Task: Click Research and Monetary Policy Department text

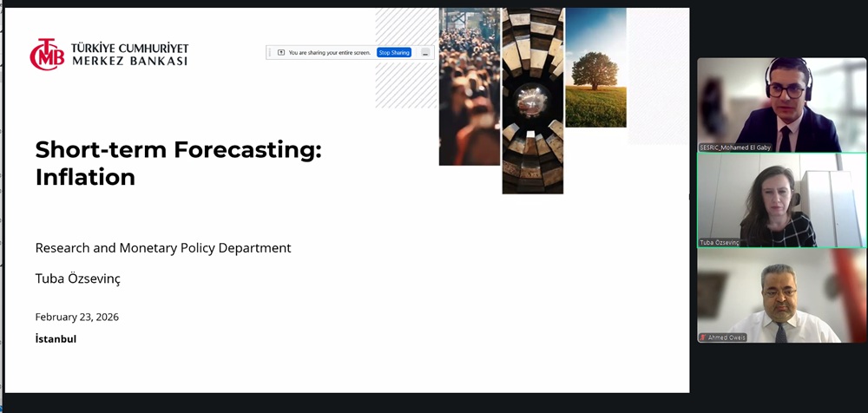Action: (163, 248)
